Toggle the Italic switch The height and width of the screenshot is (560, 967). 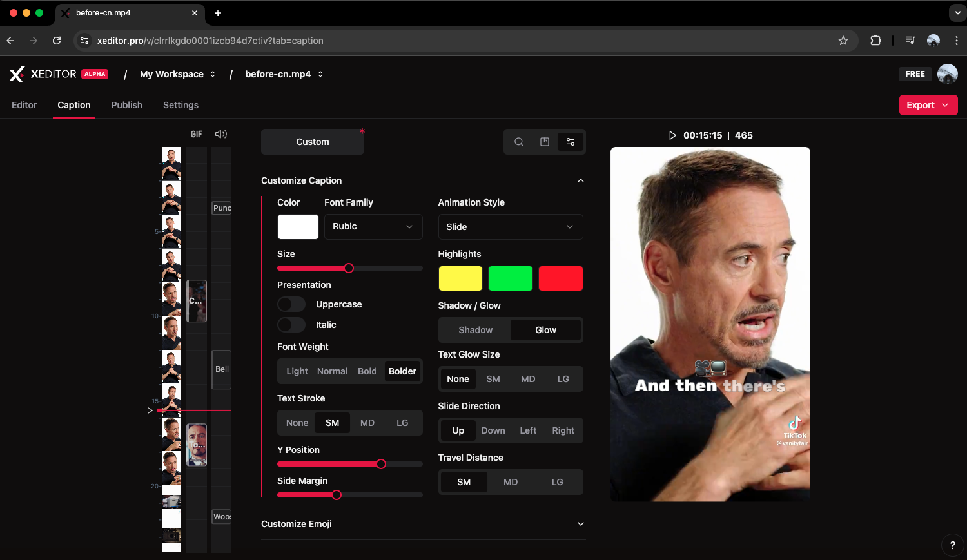[291, 325]
